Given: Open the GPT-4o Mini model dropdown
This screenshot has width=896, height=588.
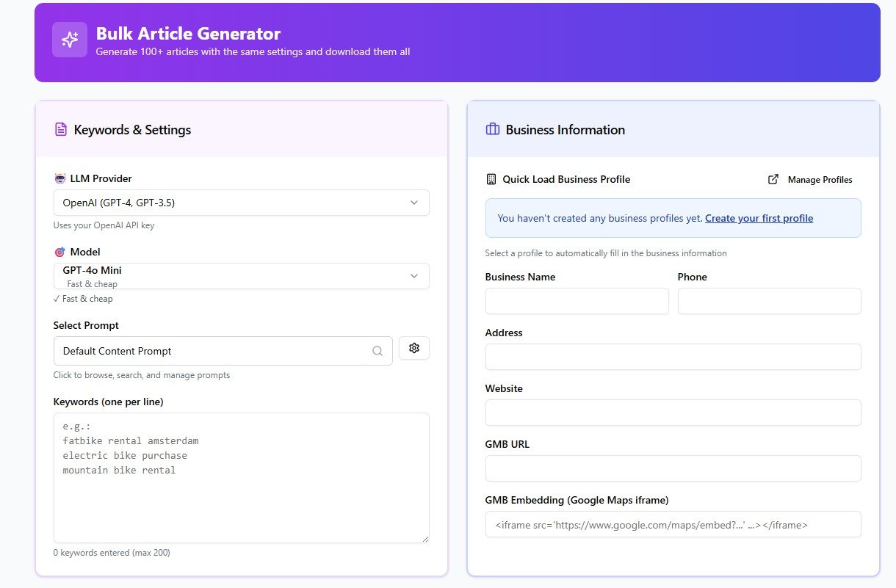Looking at the screenshot, I should [241, 276].
